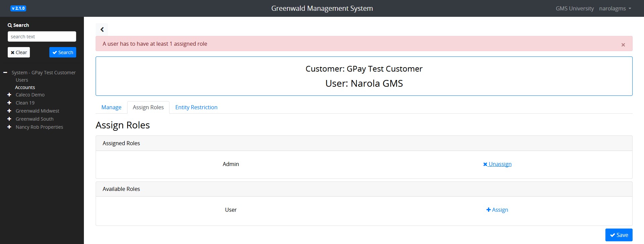Clear the sidebar search
The image size is (644, 244).
(x=19, y=52)
